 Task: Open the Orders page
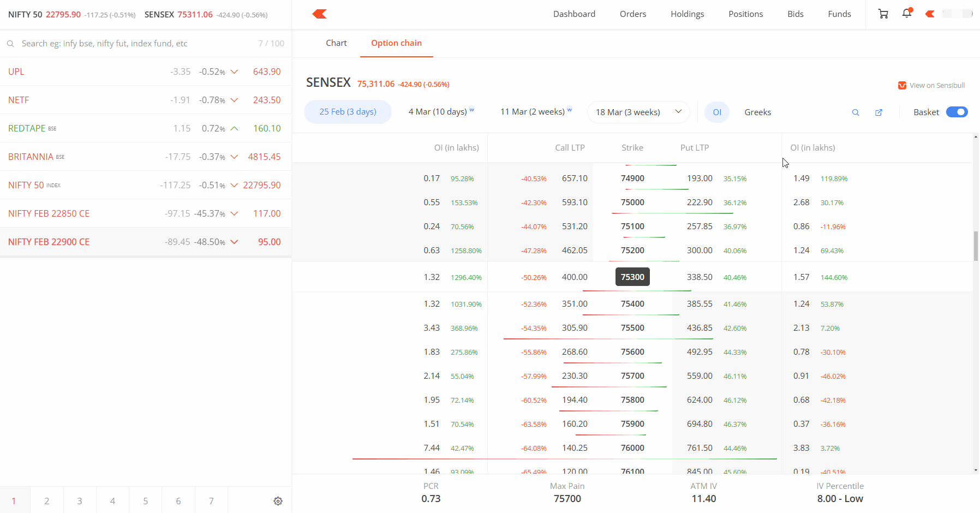pyautogui.click(x=633, y=14)
